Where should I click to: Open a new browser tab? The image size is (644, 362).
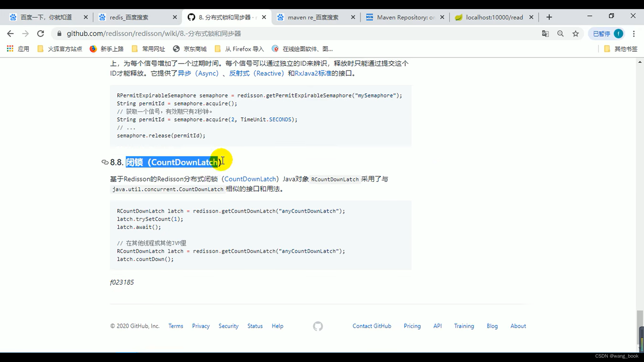click(x=549, y=17)
